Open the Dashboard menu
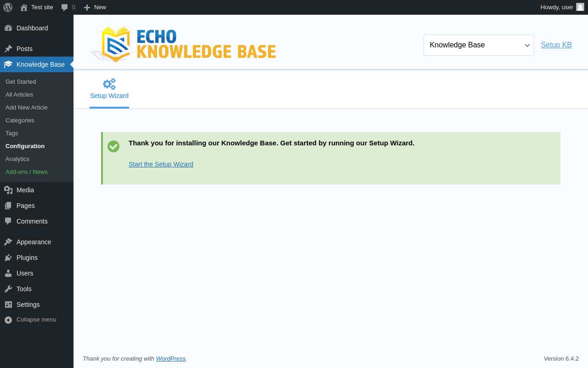Screen dimensions: 588x368 click(x=37, y=28)
